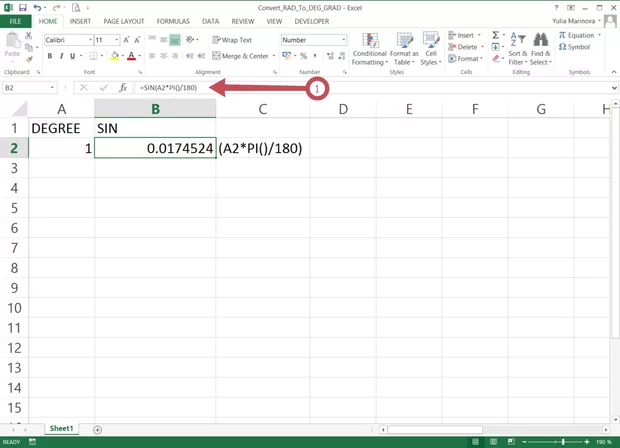The height and width of the screenshot is (448, 620).
Task: Click the Merge & Center button
Action: tap(241, 56)
